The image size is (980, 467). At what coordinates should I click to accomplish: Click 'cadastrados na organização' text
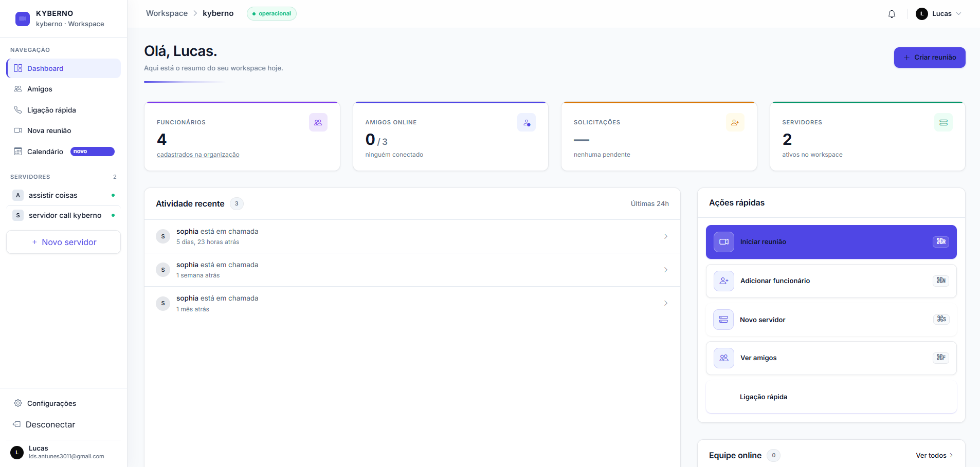tap(198, 155)
